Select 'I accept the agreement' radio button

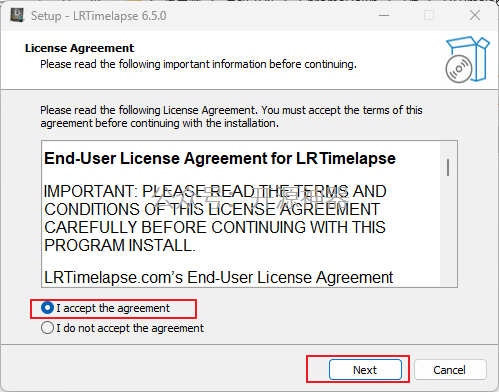(x=47, y=308)
